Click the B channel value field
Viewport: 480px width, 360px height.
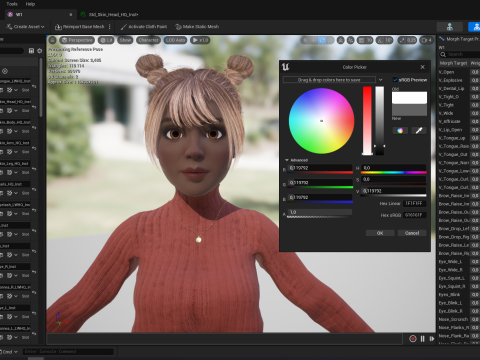pos(320,197)
